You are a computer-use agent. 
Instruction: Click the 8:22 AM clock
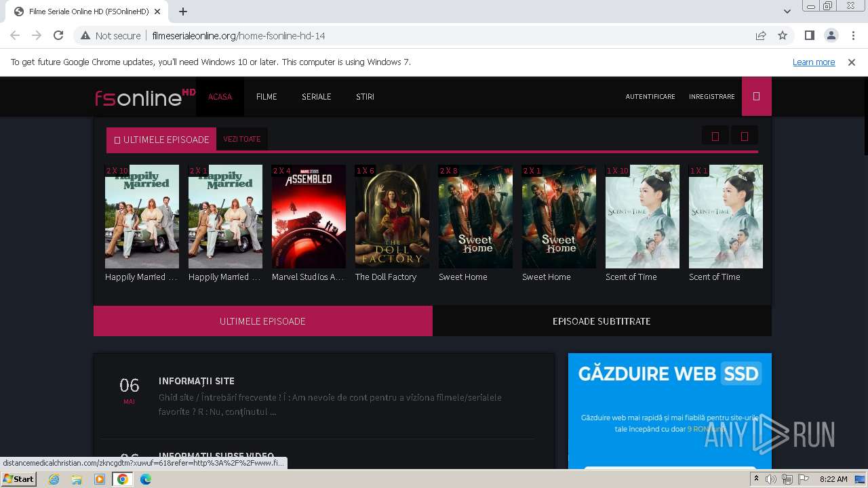(833, 479)
